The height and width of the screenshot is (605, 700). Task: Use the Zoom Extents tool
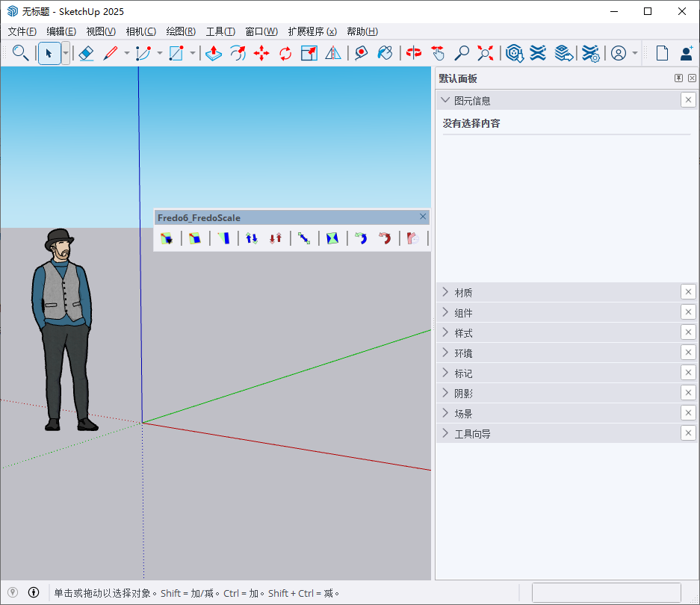coord(485,53)
